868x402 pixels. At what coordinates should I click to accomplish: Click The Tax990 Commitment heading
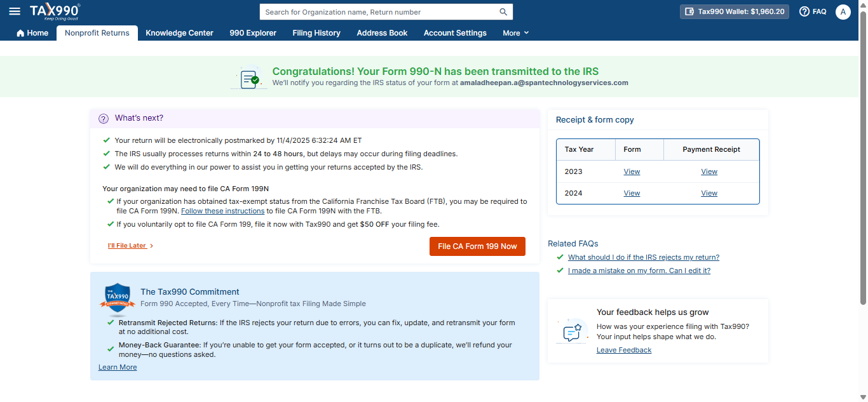[x=190, y=291]
